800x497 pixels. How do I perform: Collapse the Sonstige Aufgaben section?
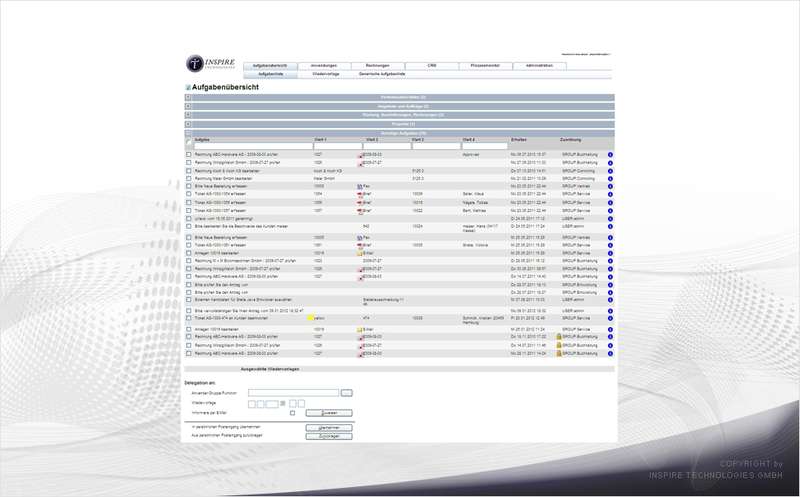click(188, 133)
